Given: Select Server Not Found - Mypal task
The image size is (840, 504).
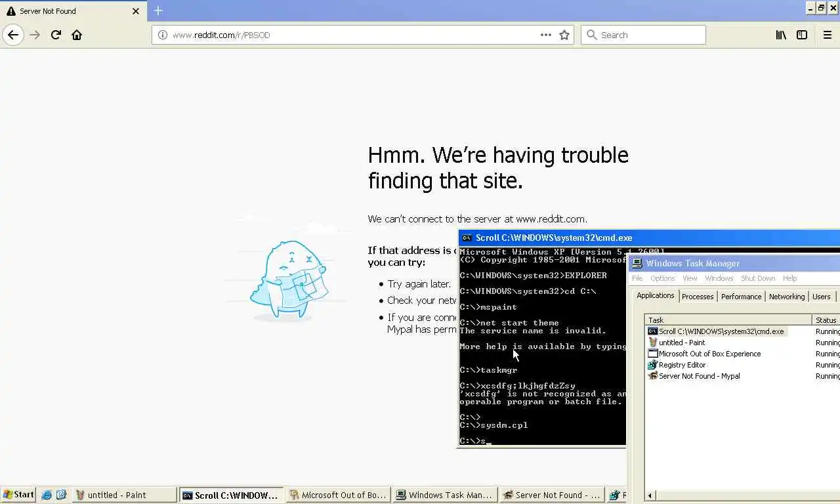Looking at the screenshot, I should point(699,376).
